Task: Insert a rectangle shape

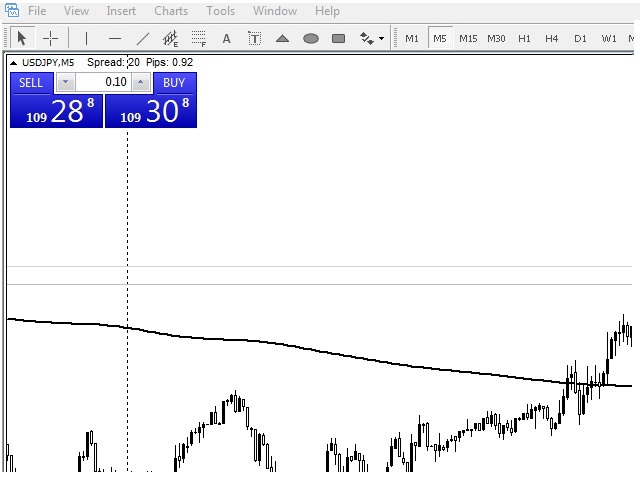Action: (338, 39)
